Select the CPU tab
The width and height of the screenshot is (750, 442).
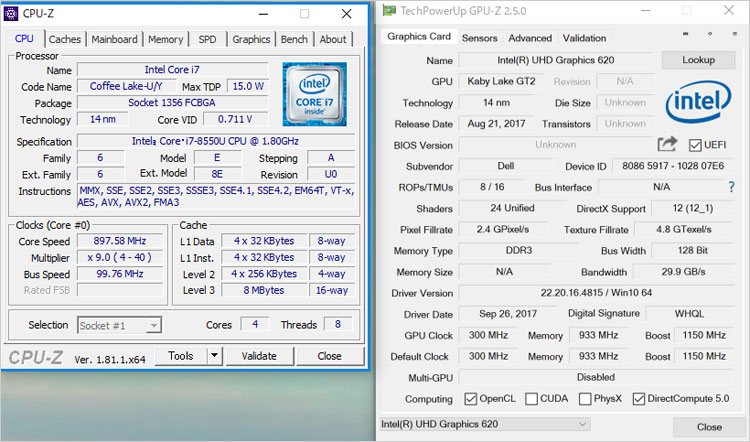24,39
